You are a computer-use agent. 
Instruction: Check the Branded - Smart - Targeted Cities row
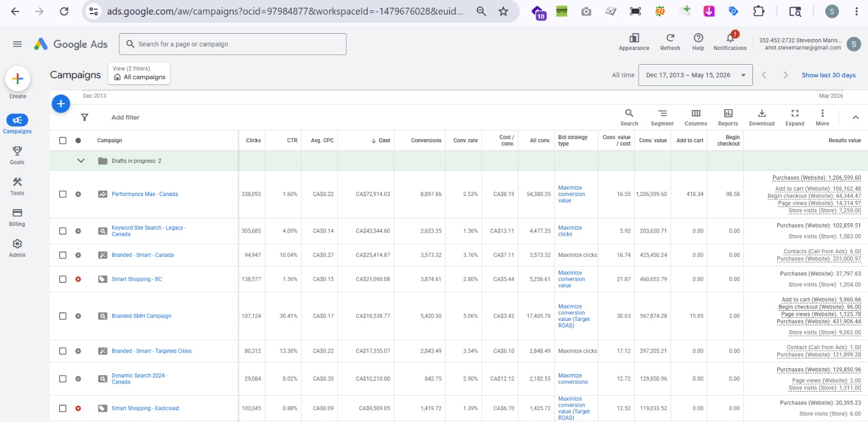click(x=63, y=351)
